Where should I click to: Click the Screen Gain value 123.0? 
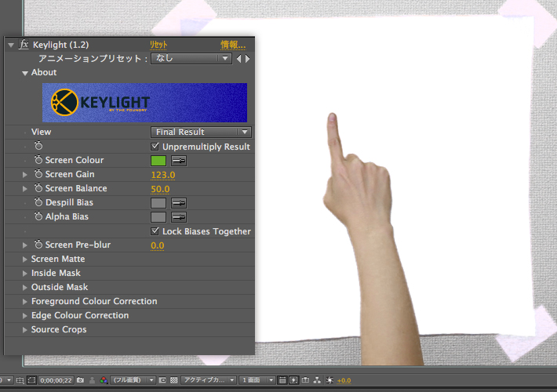pyautogui.click(x=162, y=175)
